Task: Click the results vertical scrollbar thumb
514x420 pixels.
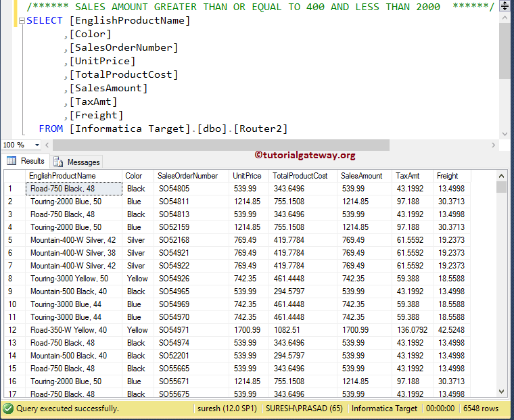Action: coord(501,187)
